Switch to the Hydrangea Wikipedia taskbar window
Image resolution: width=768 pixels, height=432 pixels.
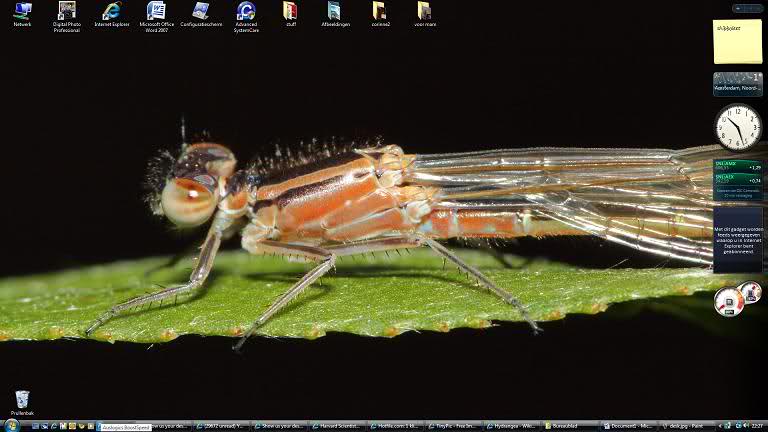click(513, 426)
